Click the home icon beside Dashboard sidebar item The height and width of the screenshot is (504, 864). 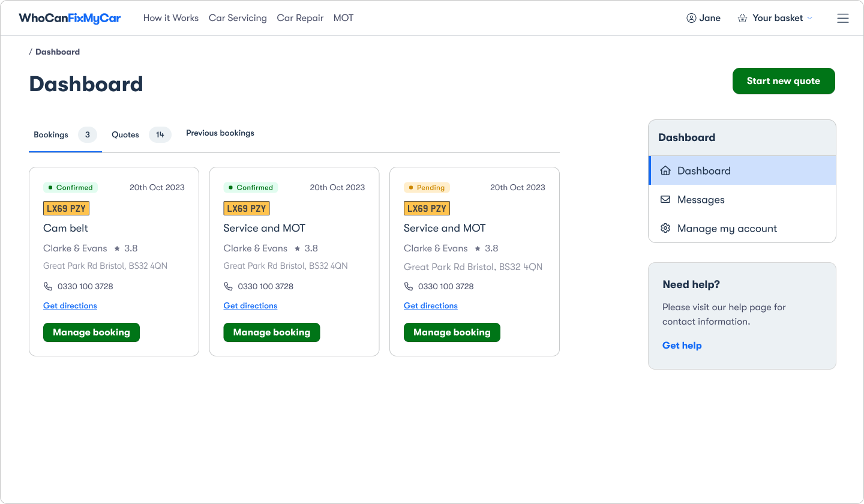tap(665, 170)
